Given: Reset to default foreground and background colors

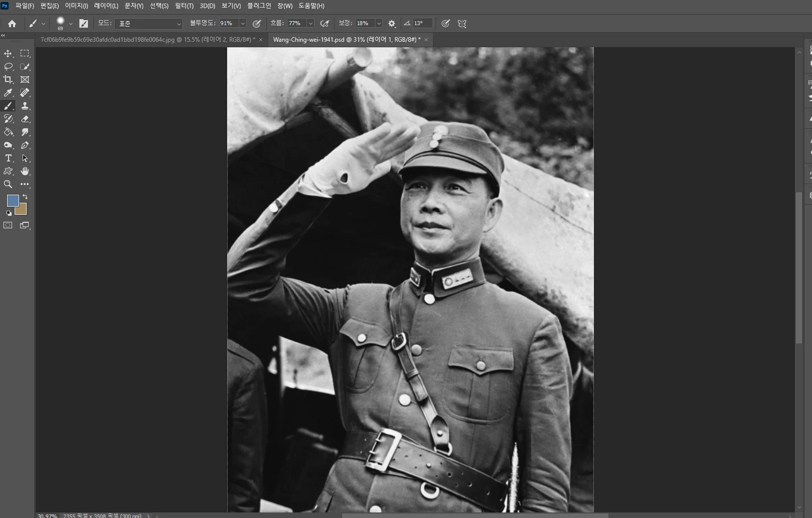Looking at the screenshot, I should point(9,213).
